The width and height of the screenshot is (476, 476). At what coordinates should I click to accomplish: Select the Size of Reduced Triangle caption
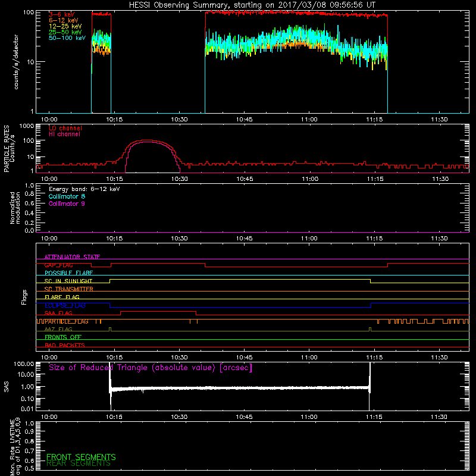151,368
